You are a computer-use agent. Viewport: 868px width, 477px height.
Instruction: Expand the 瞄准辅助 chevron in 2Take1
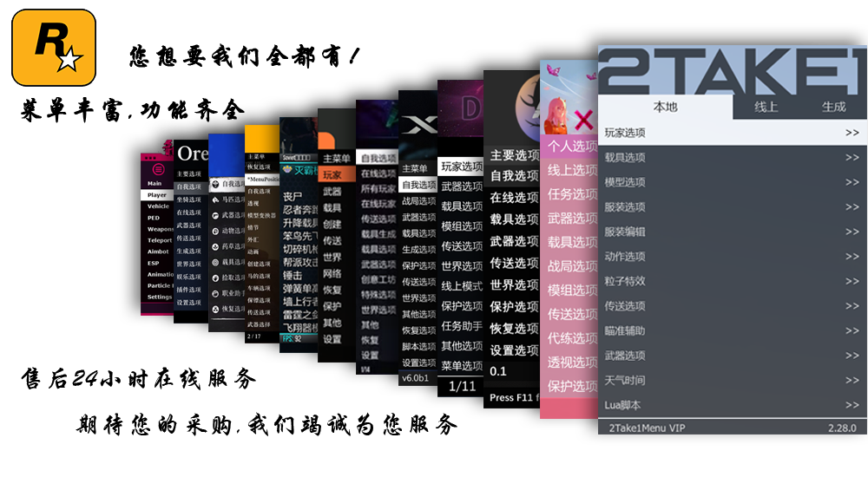(852, 331)
